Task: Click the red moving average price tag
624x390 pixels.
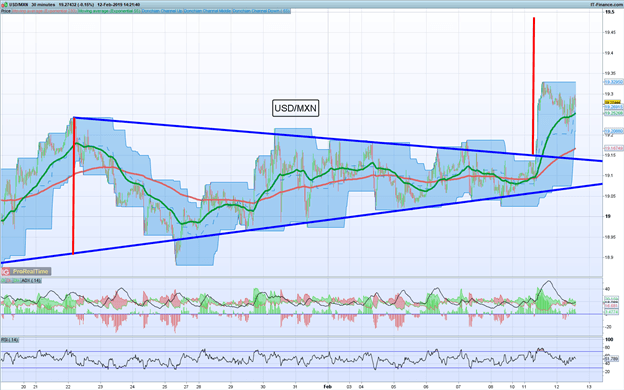Action: pos(614,148)
